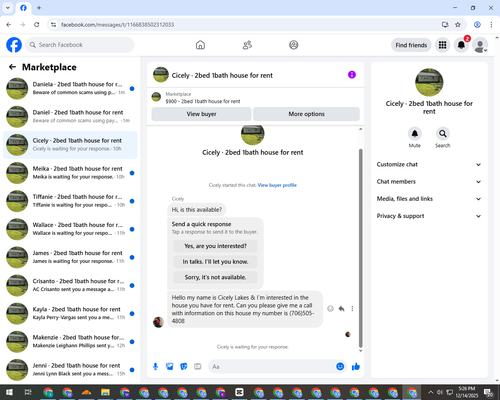Send quick response "Yes, are you interested?"

[215, 246]
